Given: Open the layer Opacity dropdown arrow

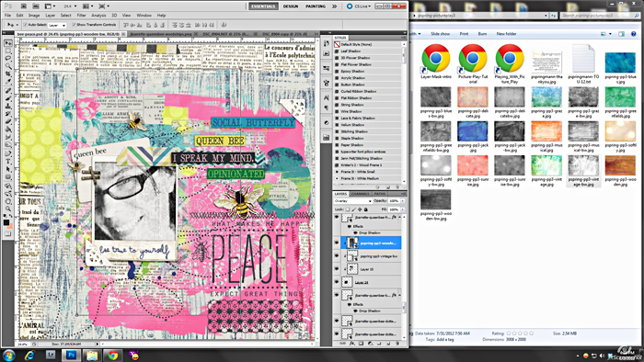Looking at the screenshot, I should [x=403, y=201].
